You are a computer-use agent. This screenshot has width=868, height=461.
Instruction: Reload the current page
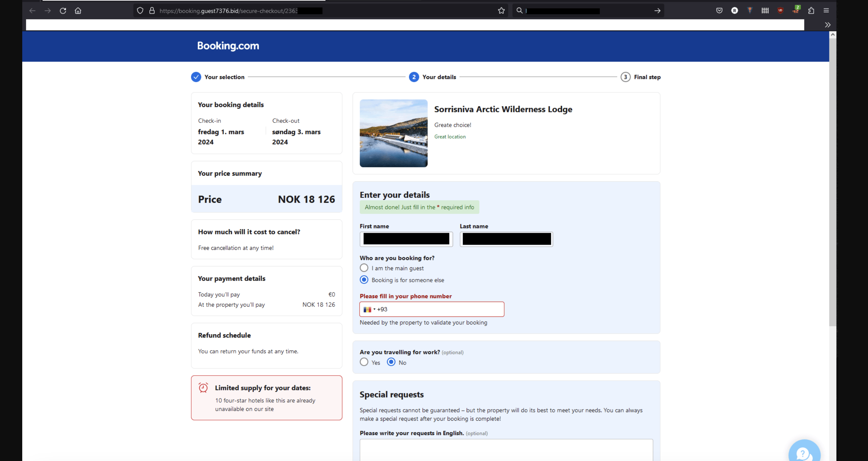pyautogui.click(x=63, y=11)
